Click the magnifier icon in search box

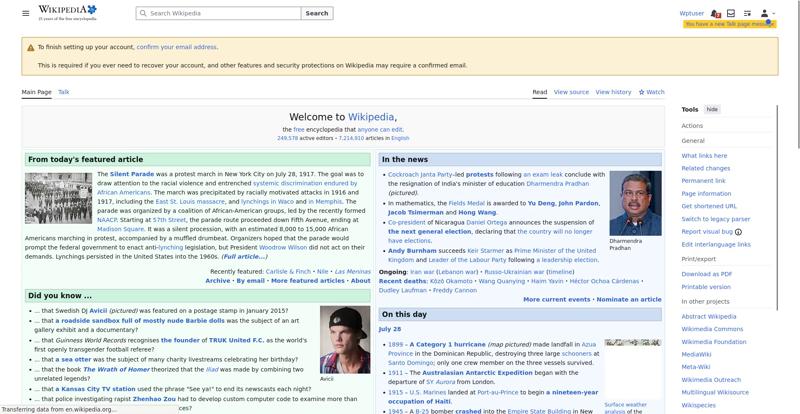(143, 13)
